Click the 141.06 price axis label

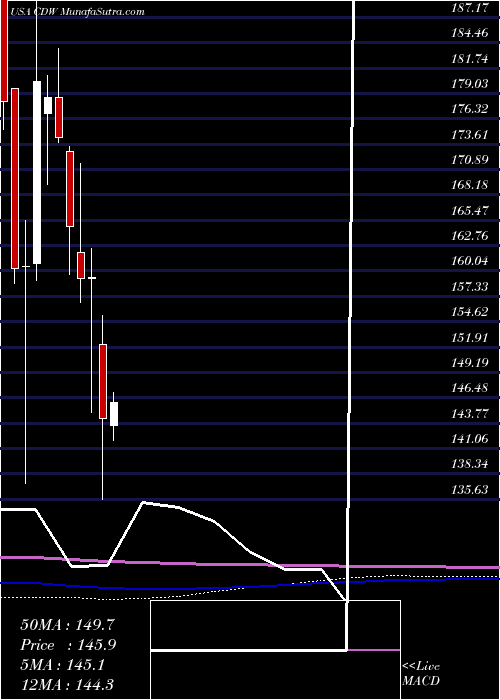click(x=468, y=439)
